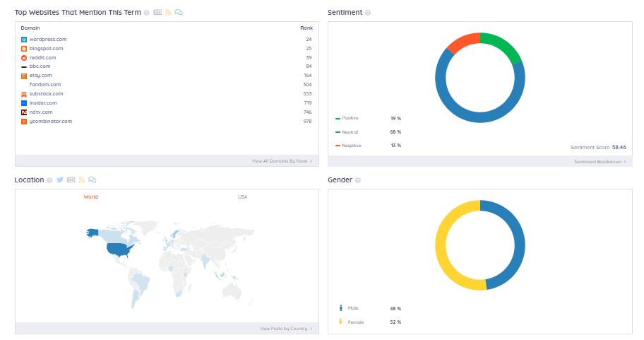Toggle news source icon in Top Websites header
Image resolution: width=644 pixels, height=340 pixels.
click(157, 12)
